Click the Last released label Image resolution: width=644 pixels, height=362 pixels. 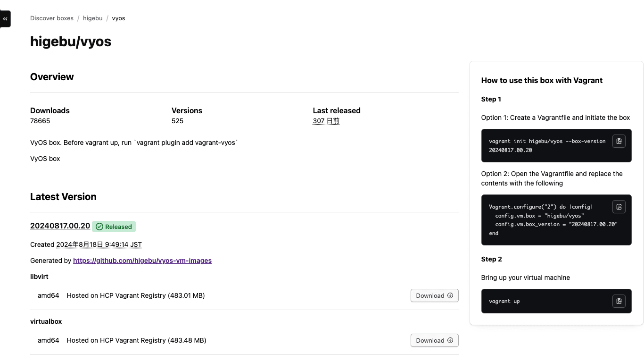337,110
